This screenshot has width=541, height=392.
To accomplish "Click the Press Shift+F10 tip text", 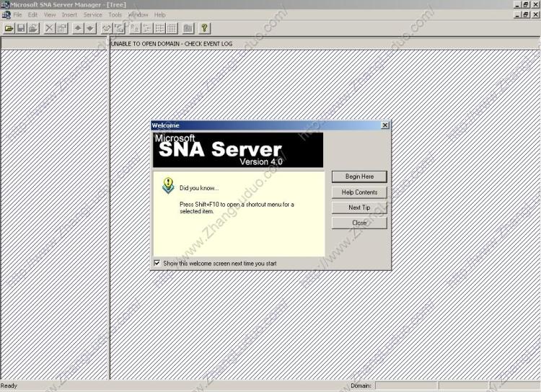I will click(x=237, y=208).
